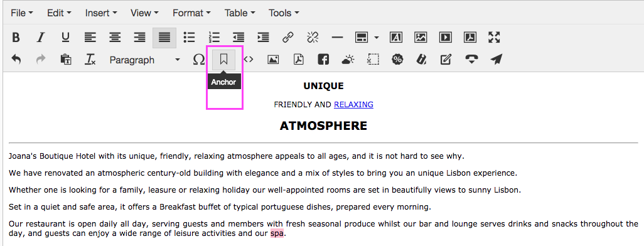Open the Edit menu
644x246 pixels.
pos(59,13)
